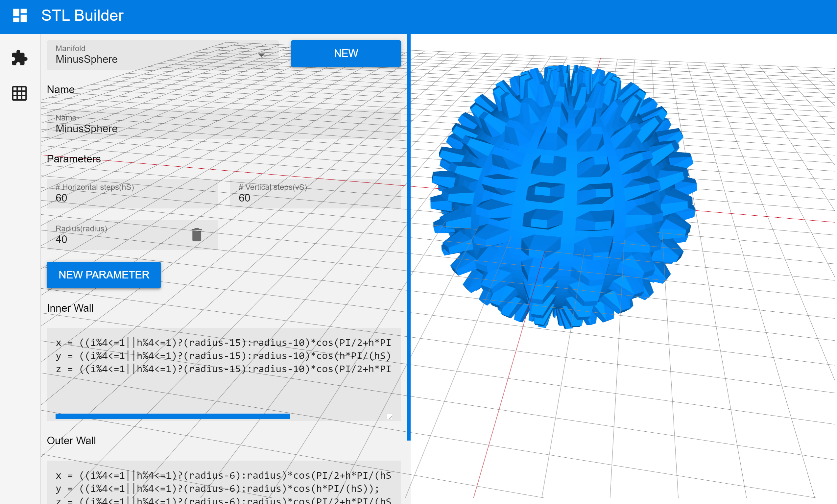Open the grid view sidebar icon
Screen dimensions: 837x504
19,93
